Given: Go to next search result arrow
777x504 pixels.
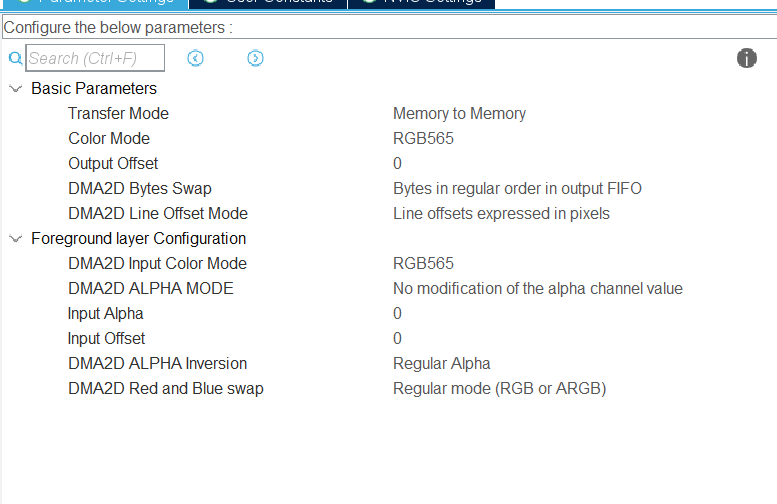Looking at the screenshot, I should pos(255,58).
